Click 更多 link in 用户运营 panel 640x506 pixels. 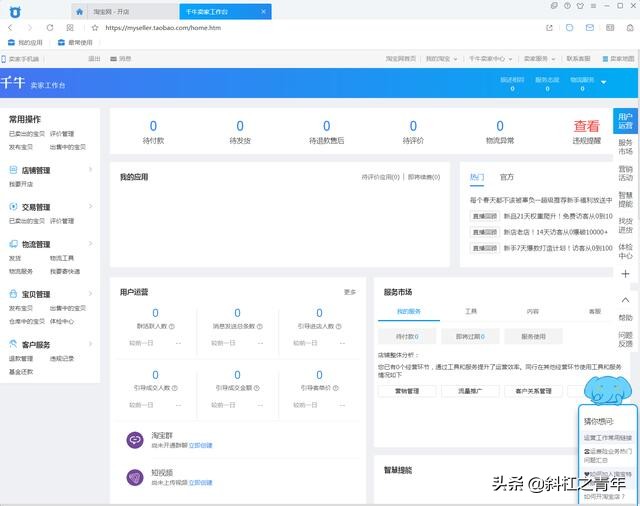(350, 292)
